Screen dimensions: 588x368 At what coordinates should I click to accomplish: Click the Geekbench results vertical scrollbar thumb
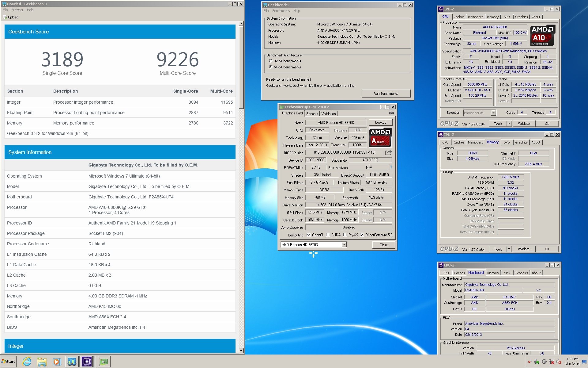(241, 67)
